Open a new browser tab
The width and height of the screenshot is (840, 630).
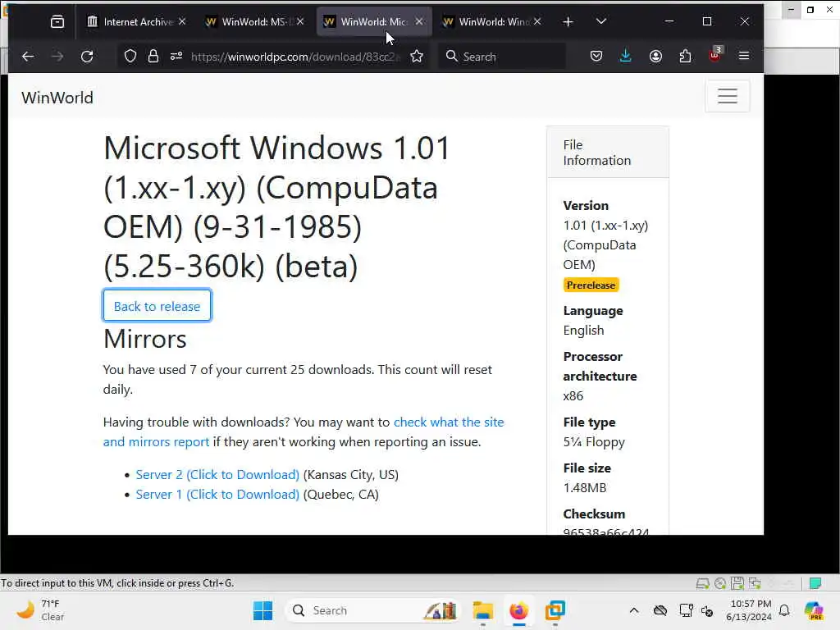(568, 21)
